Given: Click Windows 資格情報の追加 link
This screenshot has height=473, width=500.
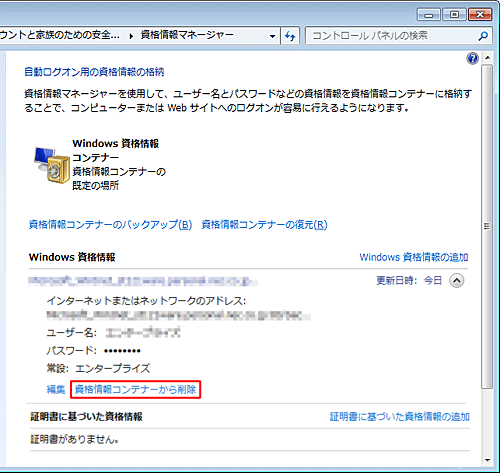Looking at the screenshot, I should tap(414, 257).
